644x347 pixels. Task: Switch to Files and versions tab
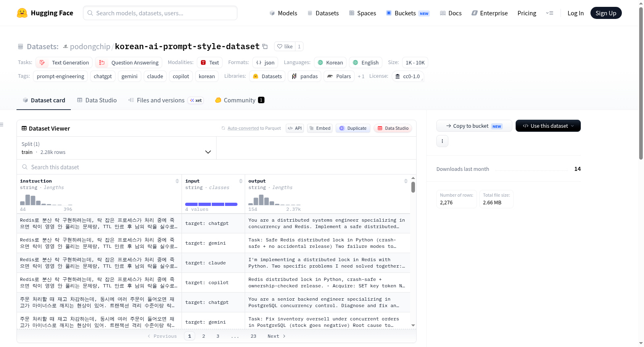pos(166,100)
